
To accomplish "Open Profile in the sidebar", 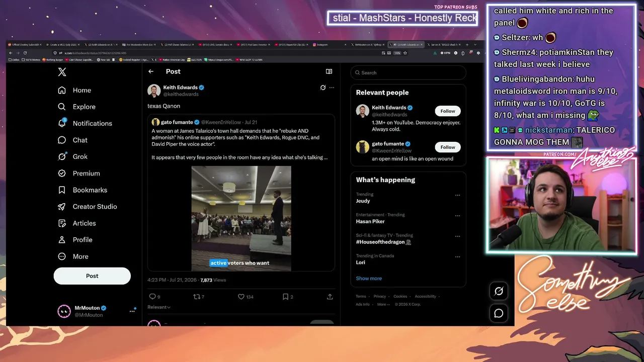I will (x=75, y=240).
